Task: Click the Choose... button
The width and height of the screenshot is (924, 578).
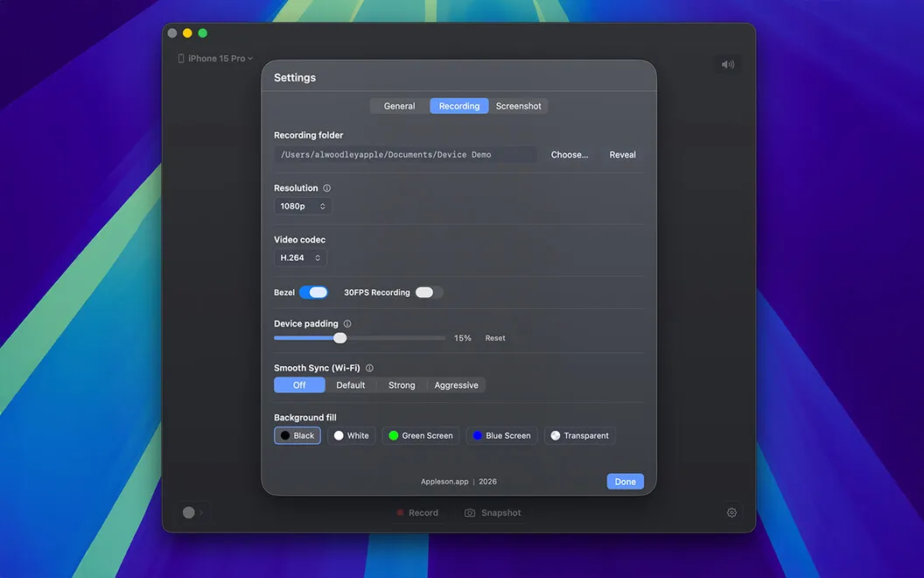Action: 570,154
